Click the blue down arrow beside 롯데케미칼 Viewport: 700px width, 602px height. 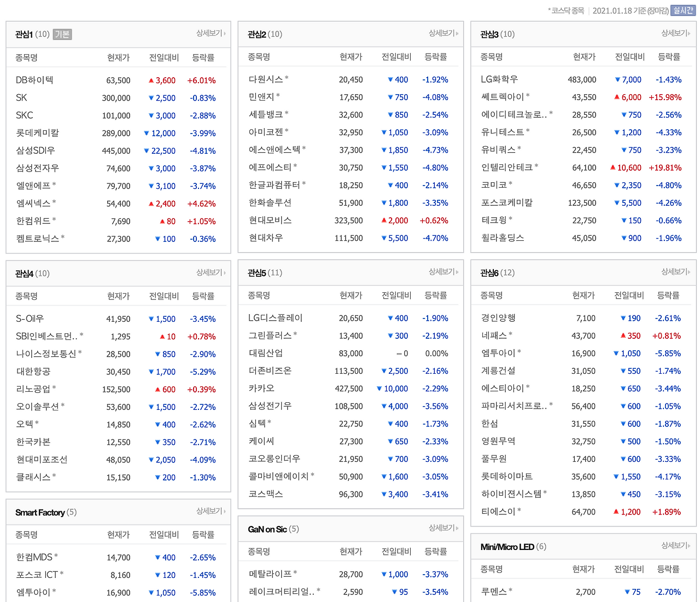click(x=147, y=133)
